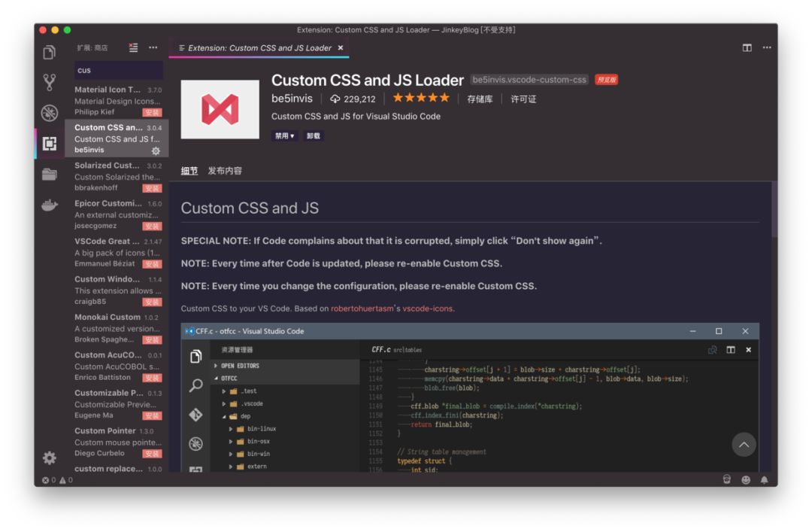Screen dimensions: 812x532
Task: Install Customizable Preview extension
Action: 152,415
